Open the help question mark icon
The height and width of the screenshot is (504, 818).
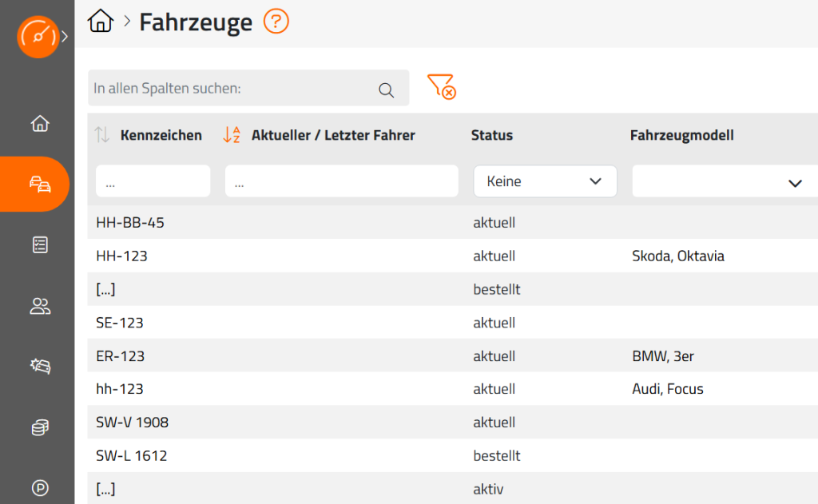276,22
